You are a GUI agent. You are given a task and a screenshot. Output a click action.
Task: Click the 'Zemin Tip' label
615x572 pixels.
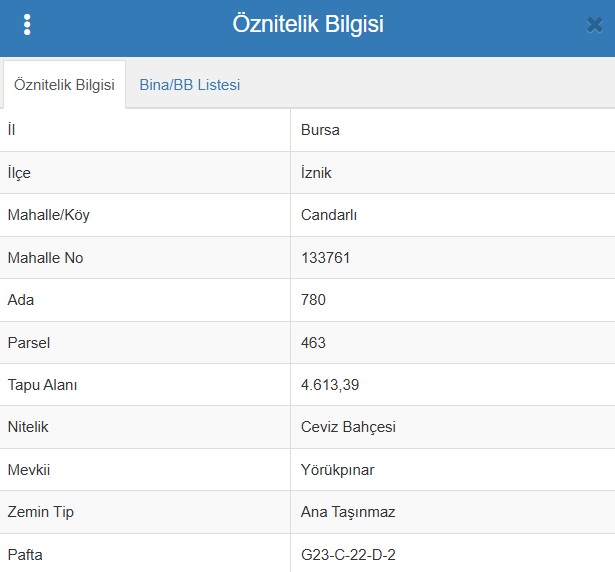coord(40,512)
